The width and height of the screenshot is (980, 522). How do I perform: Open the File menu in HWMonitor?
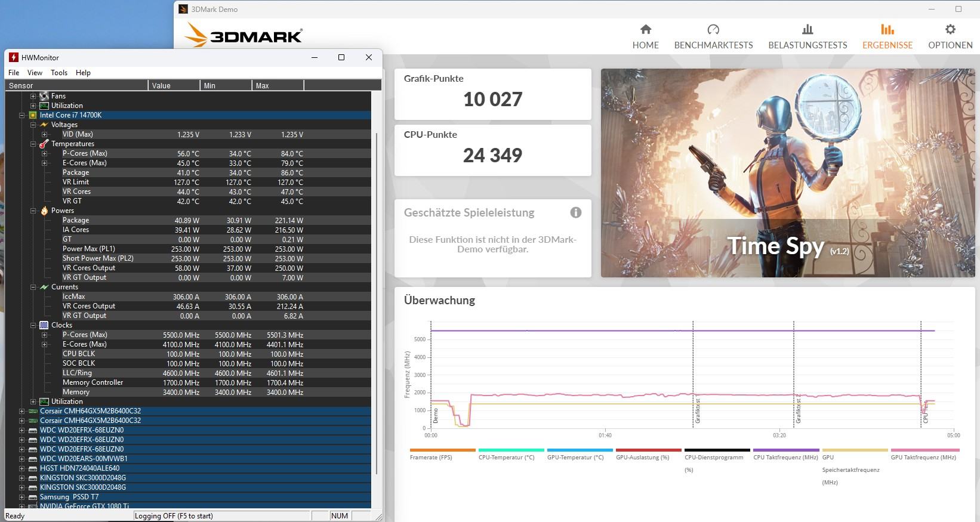point(14,73)
